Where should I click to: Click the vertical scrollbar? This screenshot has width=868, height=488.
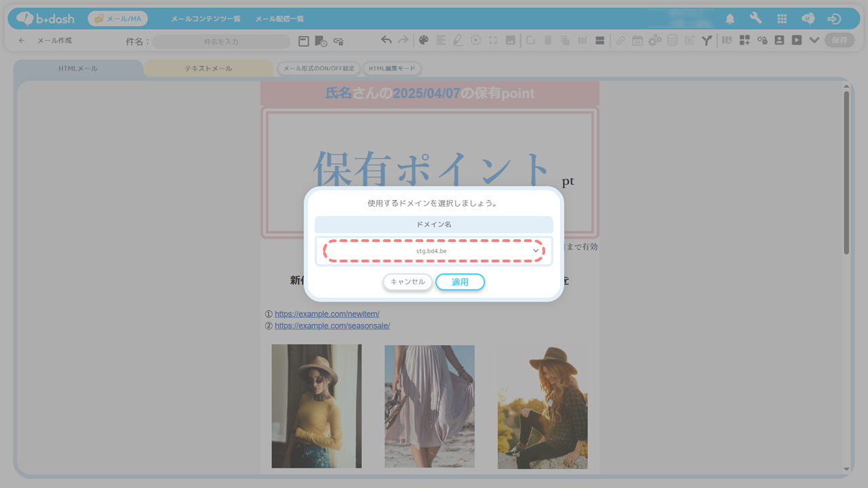pyautogui.click(x=846, y=173)
